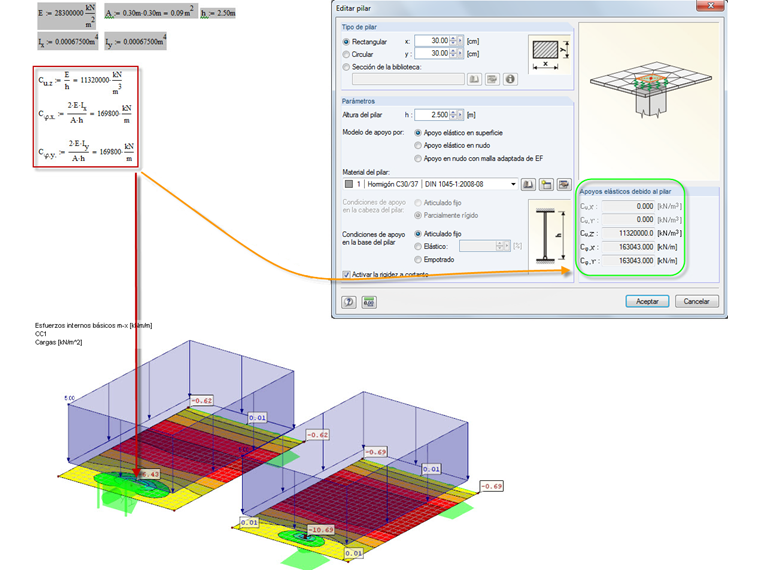Toggle Activar la rigidez a cortante

tap(347, 274)
